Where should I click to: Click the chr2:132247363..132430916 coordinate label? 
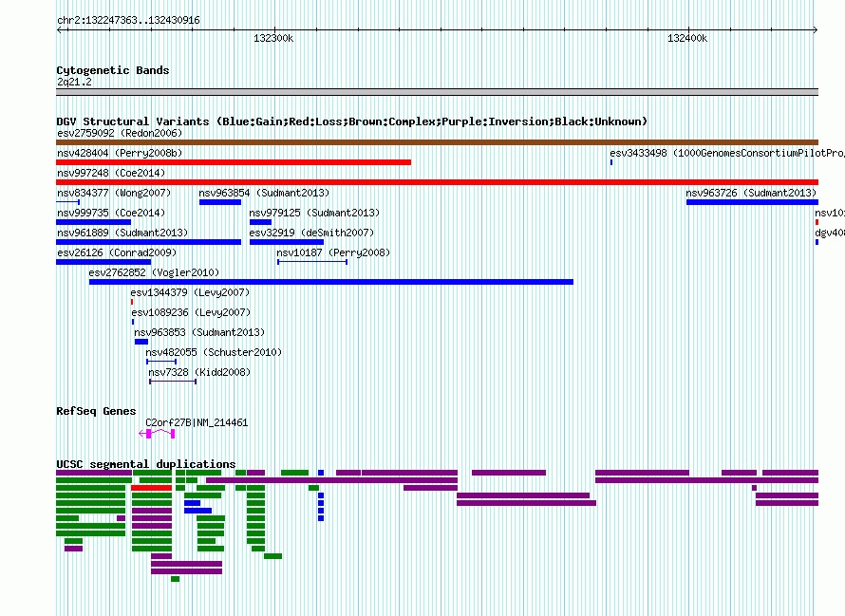(x=128, y=20)
